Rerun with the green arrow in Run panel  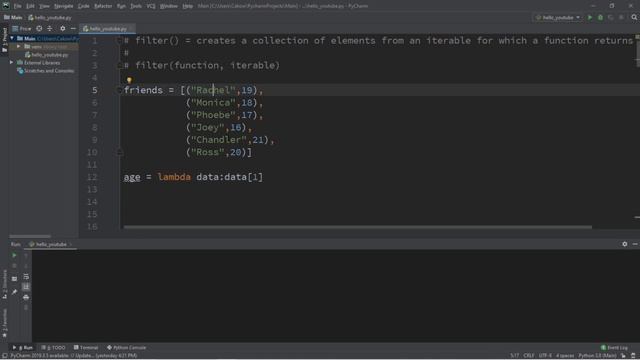pos(14,255)
